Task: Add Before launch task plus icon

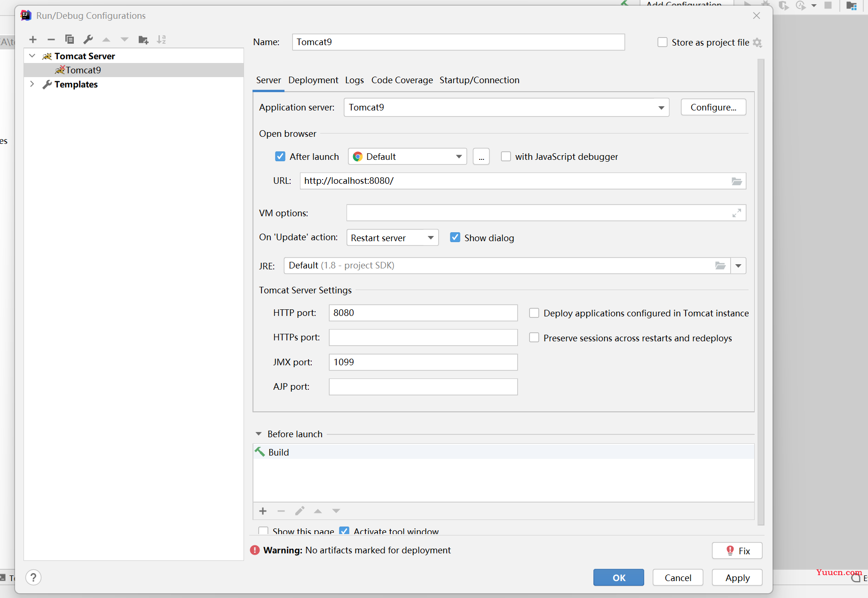Action: click(x=263, y=511)
